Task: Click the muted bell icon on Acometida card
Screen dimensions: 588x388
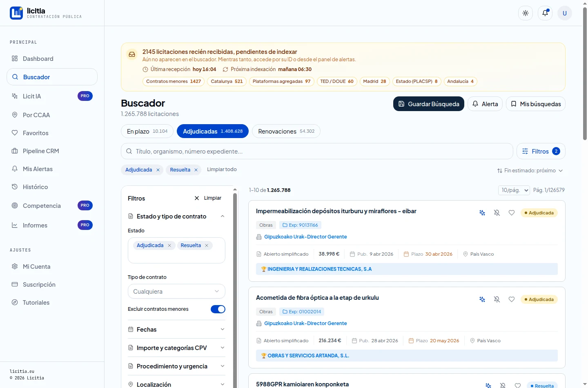Action: (497, 299)
